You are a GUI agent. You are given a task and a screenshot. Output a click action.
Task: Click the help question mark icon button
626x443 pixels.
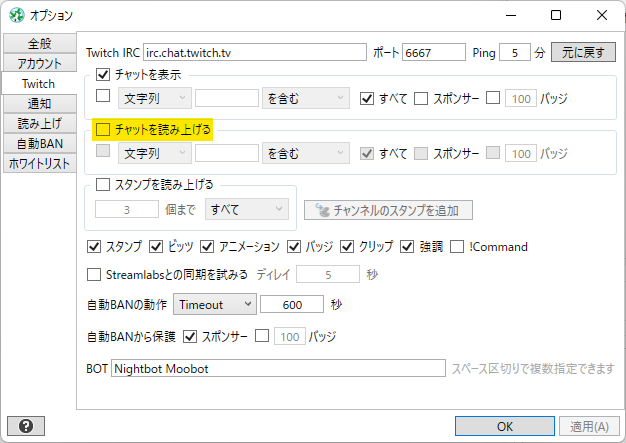click(x=26, y=426)
